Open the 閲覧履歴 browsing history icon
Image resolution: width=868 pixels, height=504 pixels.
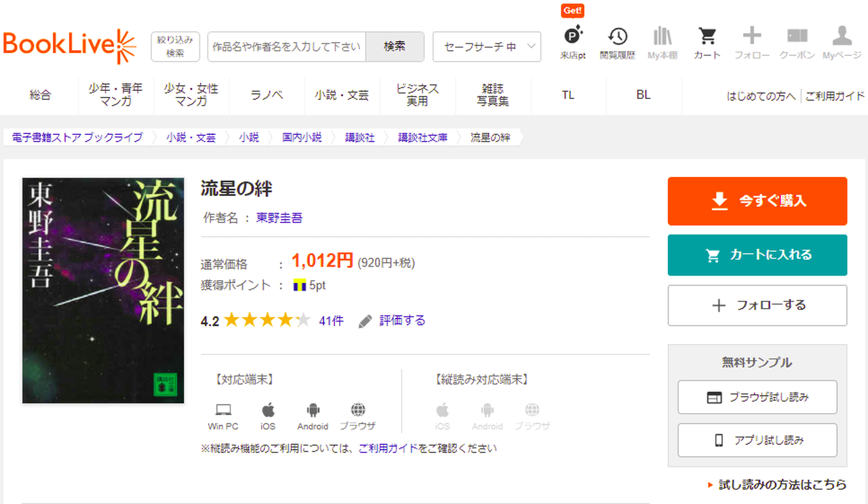click(617, 43)
